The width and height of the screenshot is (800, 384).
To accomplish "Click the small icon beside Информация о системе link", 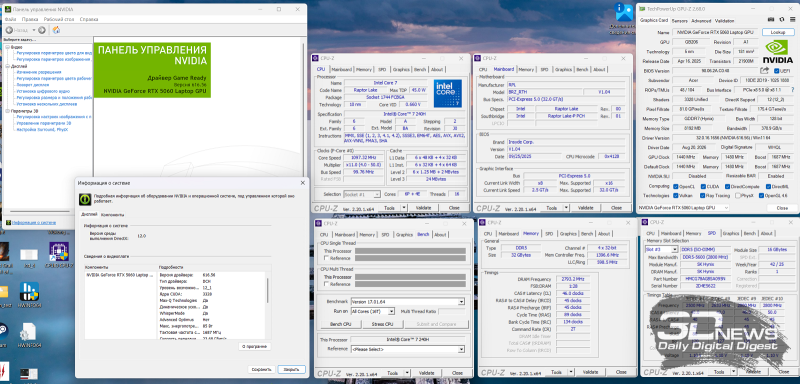I will pyautogui.click(x=8, y=222).
